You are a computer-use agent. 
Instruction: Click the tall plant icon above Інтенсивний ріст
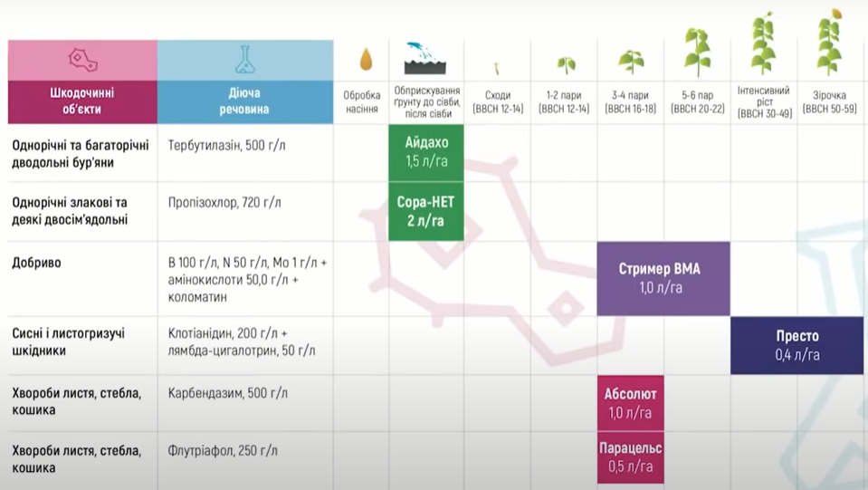763,45
